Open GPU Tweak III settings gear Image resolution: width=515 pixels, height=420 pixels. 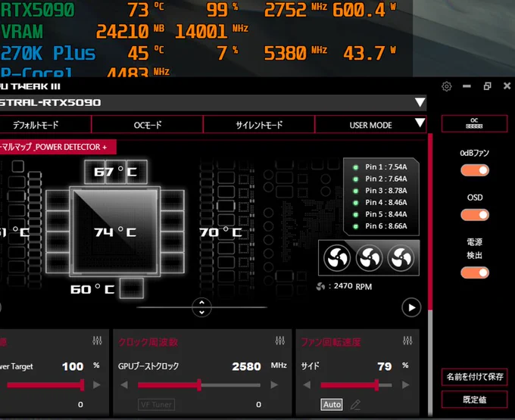[446, 86]
